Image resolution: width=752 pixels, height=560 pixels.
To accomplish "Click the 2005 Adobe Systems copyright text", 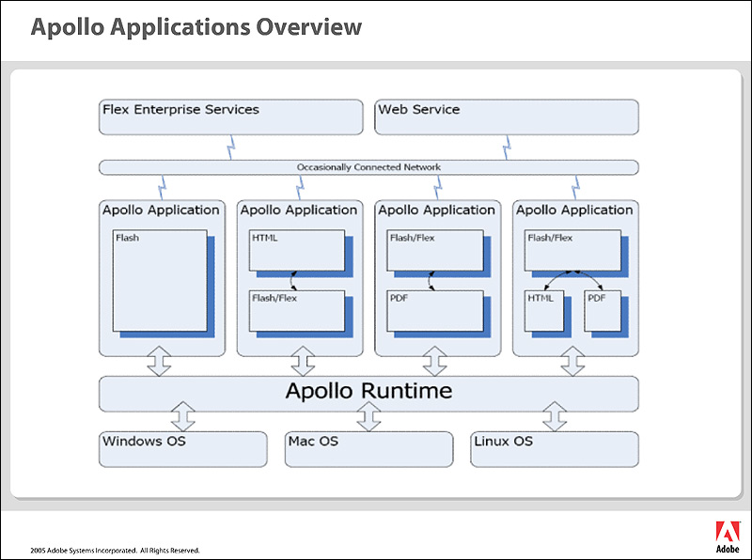I will pyautogui.click(x=115, y=551).
